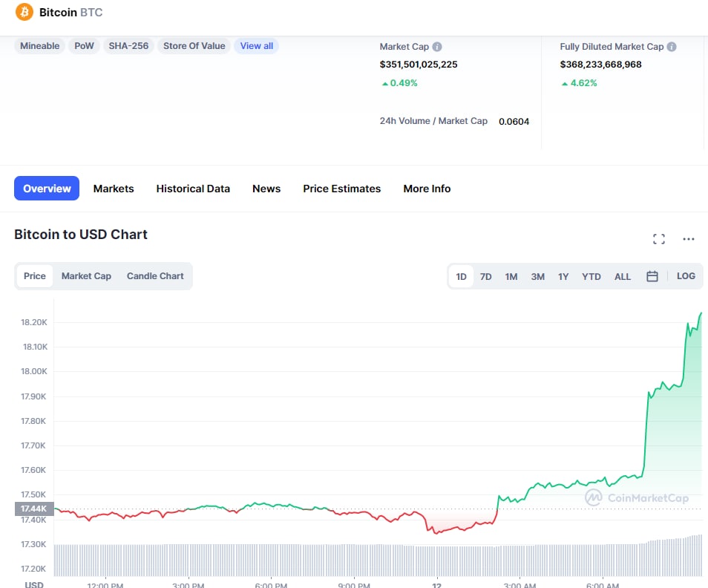Image resolution: width=708 pixels, height=588 pixels.
Task: Click the 17.50K axis label
Action: pyautogui.click(x=34, y=494)
